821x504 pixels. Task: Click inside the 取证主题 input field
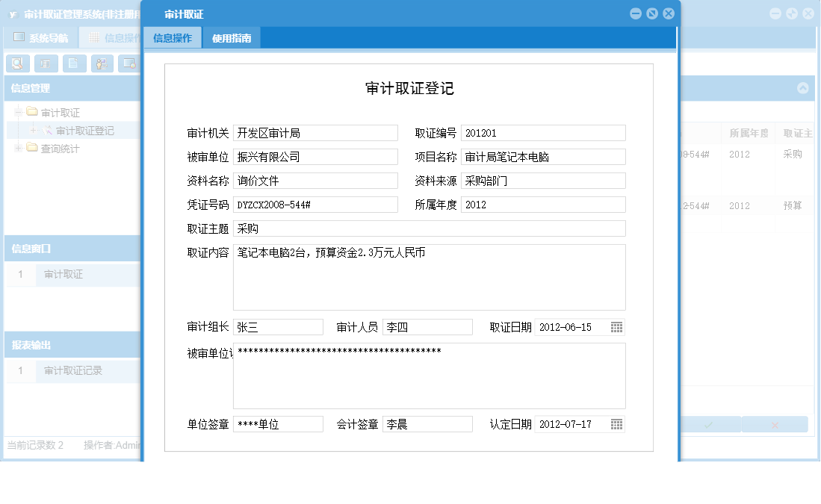[430, 228]
